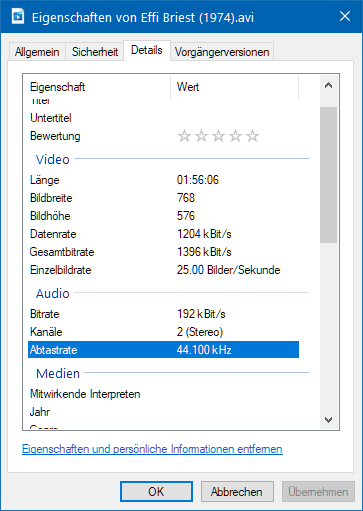
Task: Select the Jahr property row
Action: click(x=163, y=412)
